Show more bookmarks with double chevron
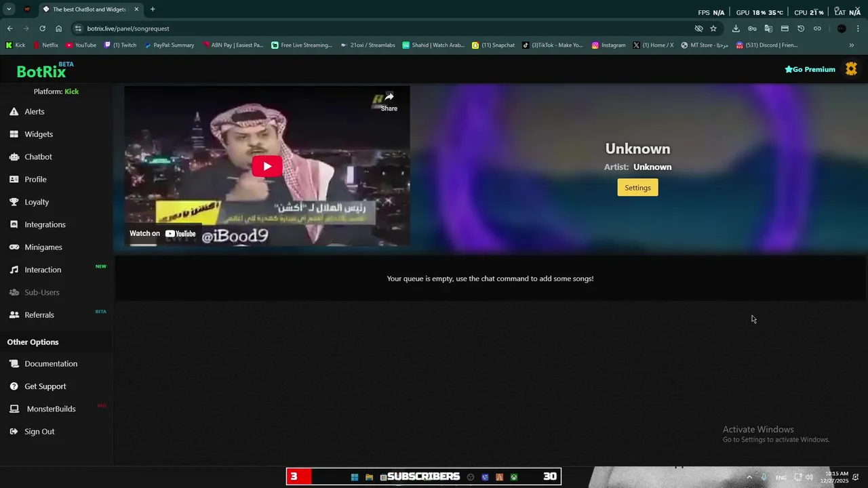Screen dimensions: 868x488 pos(852,45)
